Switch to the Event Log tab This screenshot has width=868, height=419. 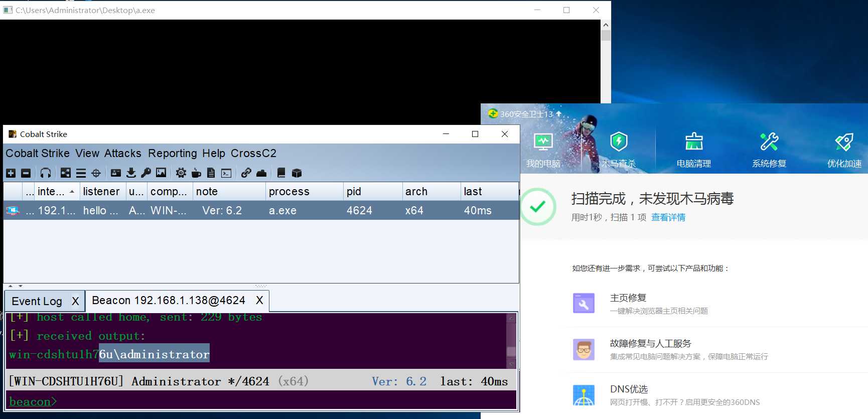click(37, 301)
